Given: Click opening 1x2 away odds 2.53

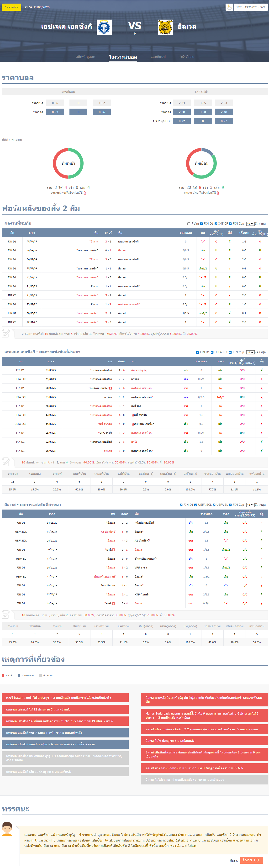Looking at the screenshot, I should (x=224, y=103).
